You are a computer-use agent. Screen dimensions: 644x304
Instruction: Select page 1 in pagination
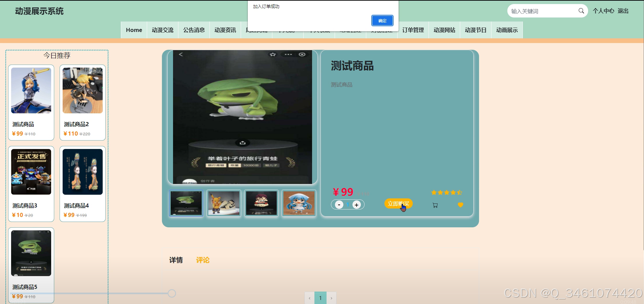pos(320,298)
